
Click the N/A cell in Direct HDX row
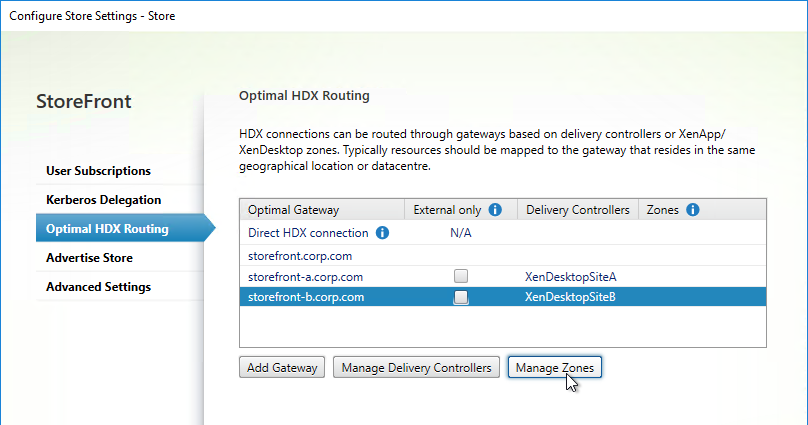pyautogui.click(x=461, y=233)
